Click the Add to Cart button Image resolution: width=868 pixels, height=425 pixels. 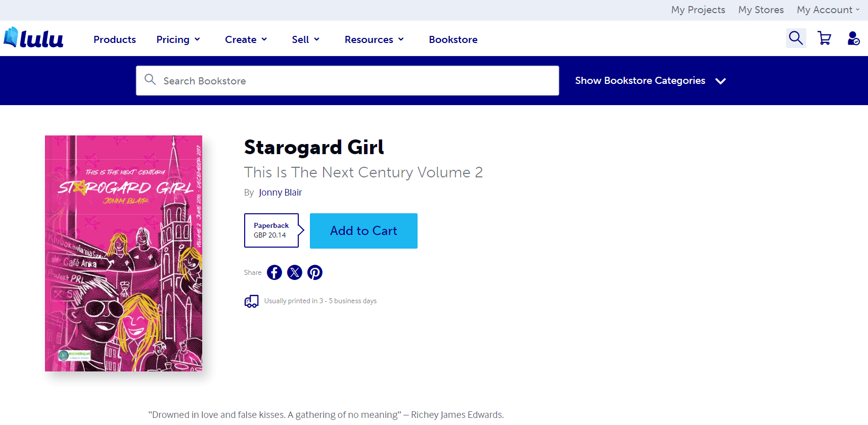coord(363,231)
